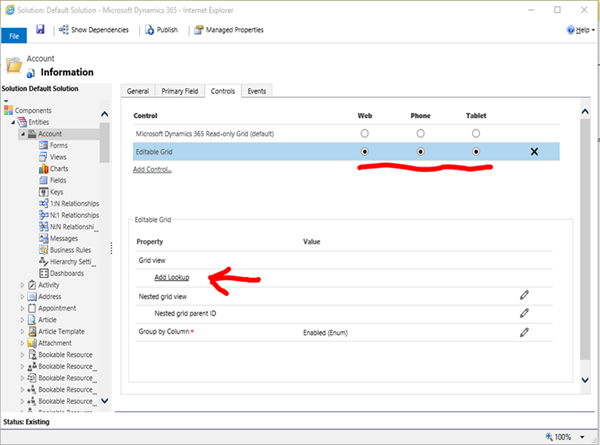The height and width of the screenshot is (445, 600).
Task: Click the Add Control link
Action: click(152, 170)
